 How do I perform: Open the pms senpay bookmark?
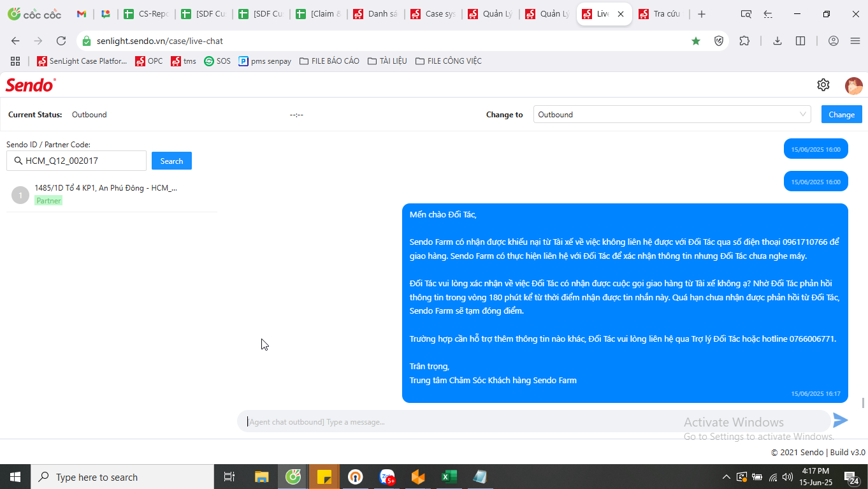click(x=265, y=61)
